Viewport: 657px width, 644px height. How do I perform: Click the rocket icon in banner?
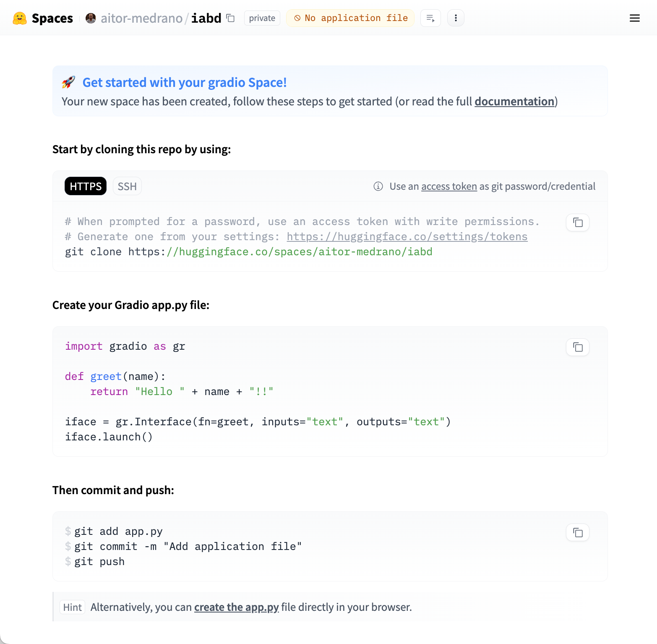pyautogui.click(x=68, y=82)
